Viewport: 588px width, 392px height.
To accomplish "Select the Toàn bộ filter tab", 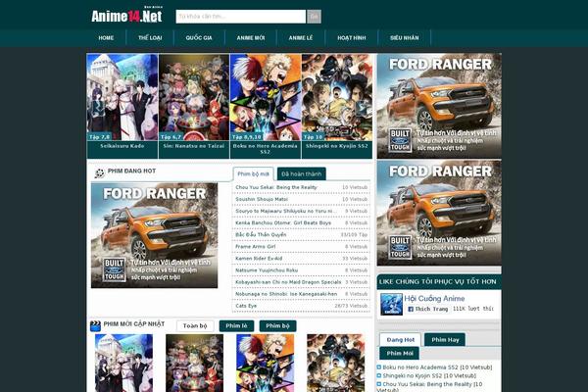I will click(x=195, y=325).
